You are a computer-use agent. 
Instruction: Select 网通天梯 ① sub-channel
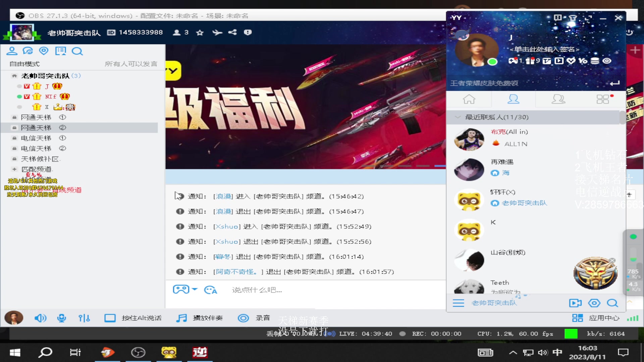point(79,117)
